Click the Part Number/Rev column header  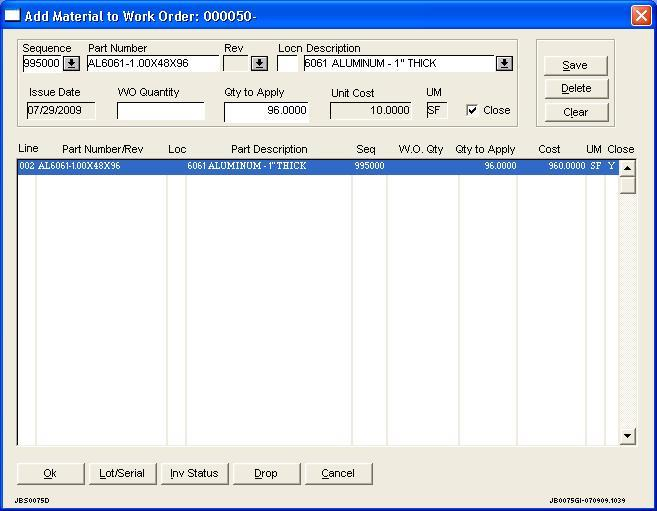click(103, 149)
